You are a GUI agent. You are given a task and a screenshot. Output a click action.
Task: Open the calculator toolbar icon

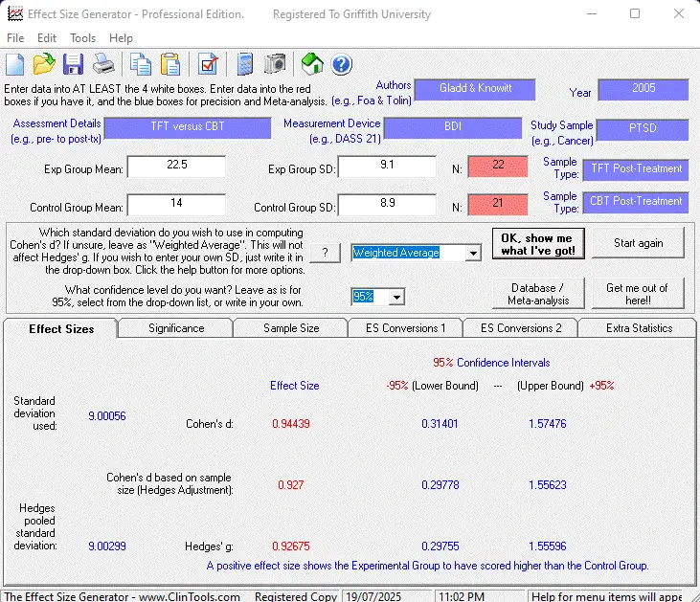coord(245,64)
